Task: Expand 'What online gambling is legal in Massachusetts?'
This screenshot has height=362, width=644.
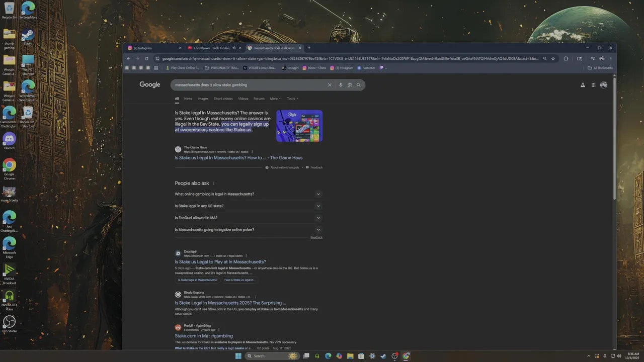Action: (x=248, y=194)
